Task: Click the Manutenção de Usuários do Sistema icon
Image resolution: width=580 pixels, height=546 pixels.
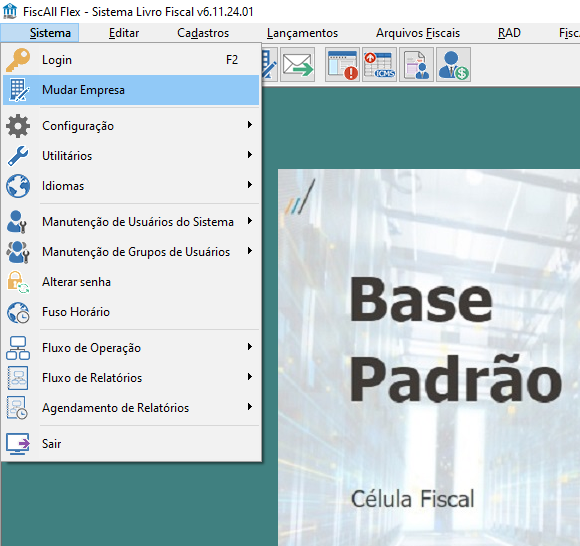Action: tap(17, 222)
